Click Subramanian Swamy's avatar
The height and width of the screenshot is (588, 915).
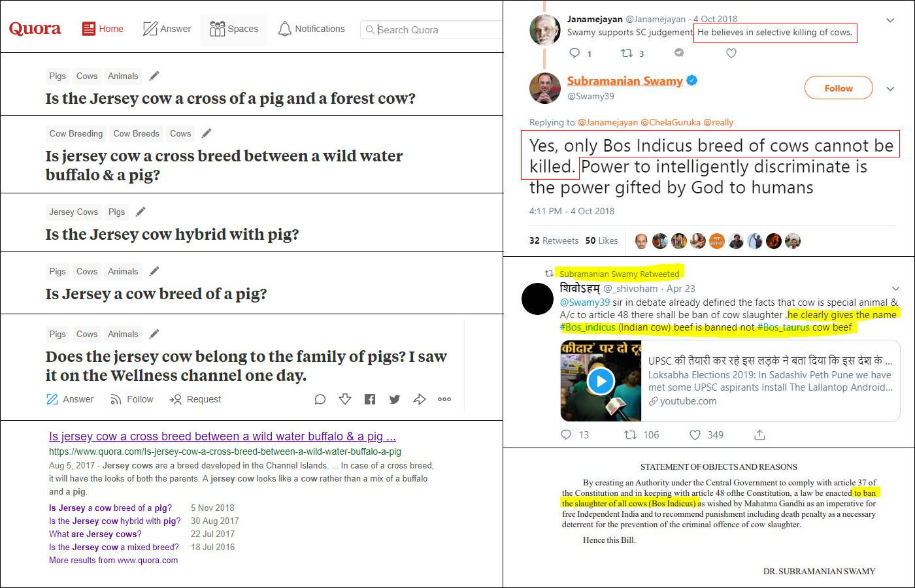tap(545, 88)
